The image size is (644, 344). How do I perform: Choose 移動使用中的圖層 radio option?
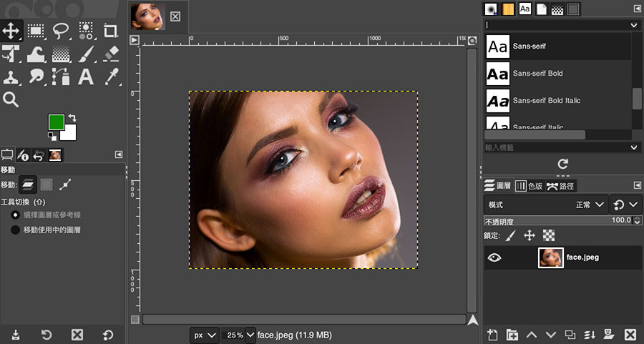pos(15,230)
